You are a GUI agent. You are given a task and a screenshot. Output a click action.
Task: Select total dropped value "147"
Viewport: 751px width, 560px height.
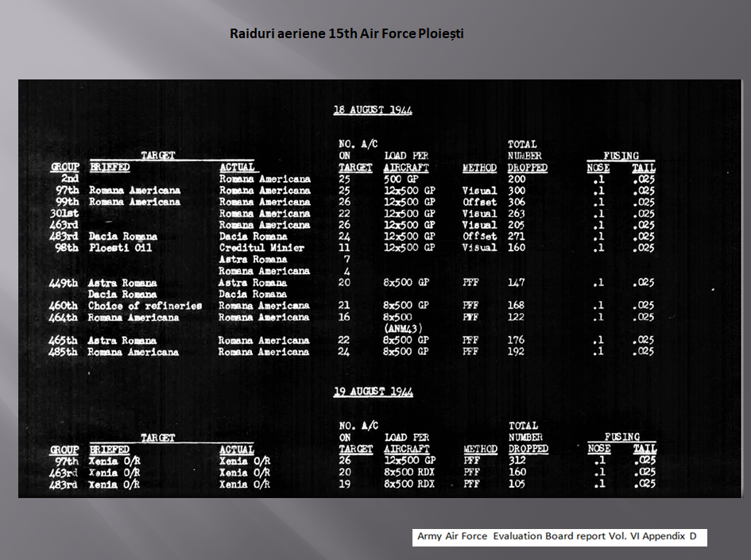coord(517,283)
